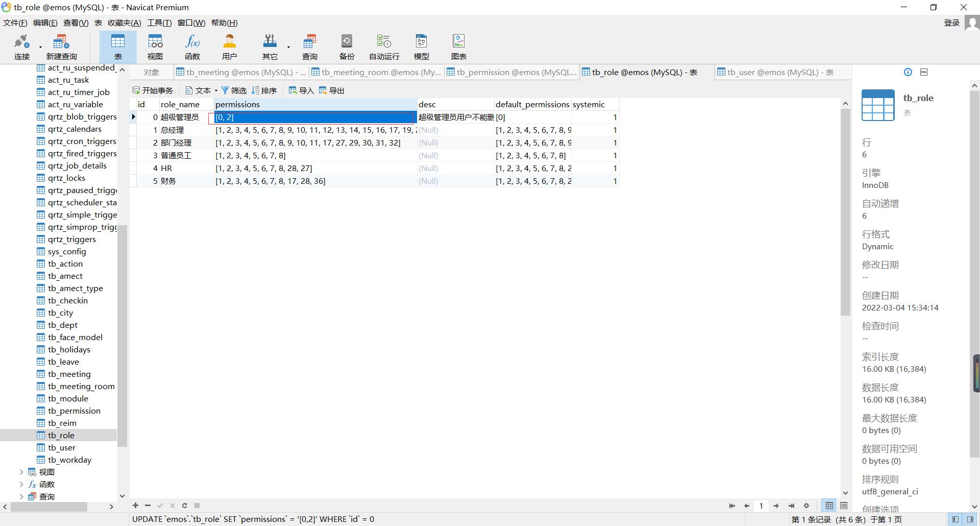The width and height of the screenshot is (980, 526).
Task: Toggle the left navigation pane visibility
Action: (955, 519)
